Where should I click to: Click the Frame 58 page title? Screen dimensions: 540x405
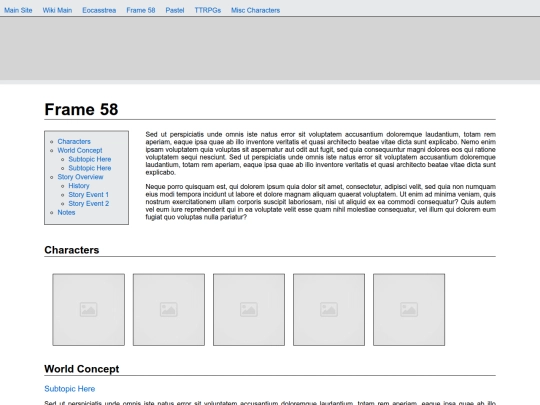(x=81, y=110)
